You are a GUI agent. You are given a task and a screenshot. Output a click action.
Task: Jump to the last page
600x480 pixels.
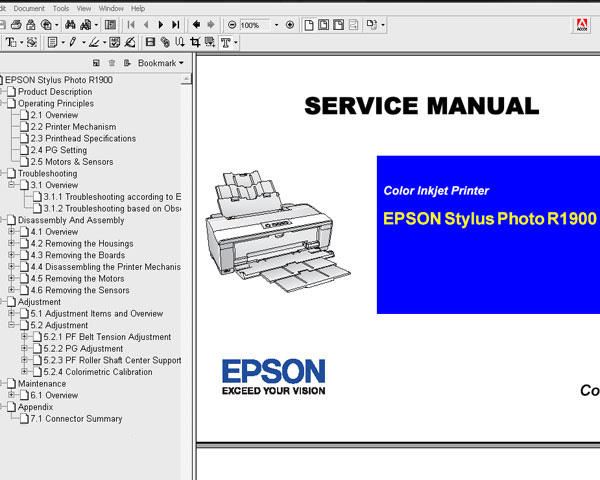(x=176, y=25)
